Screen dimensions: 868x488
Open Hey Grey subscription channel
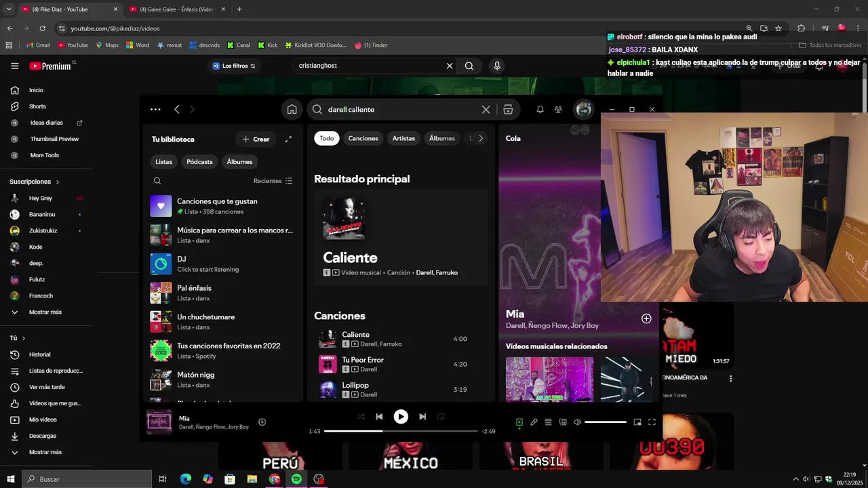click(x=46, y=199)
